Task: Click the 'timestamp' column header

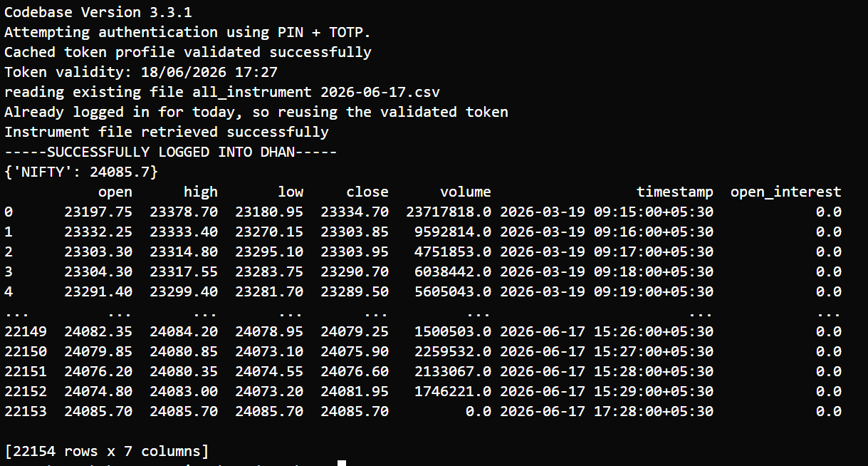Action: (x=675, y=192)
